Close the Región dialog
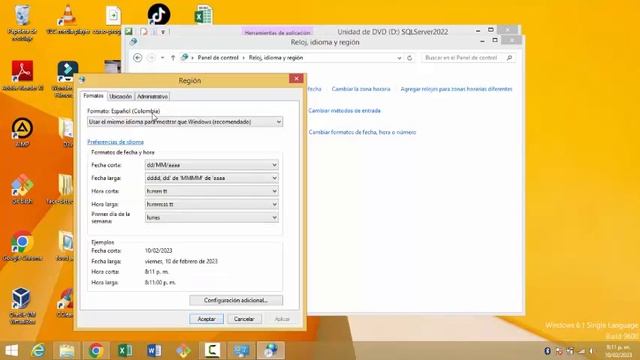This screenshot has width=640, height=360. tap(296, 78)
